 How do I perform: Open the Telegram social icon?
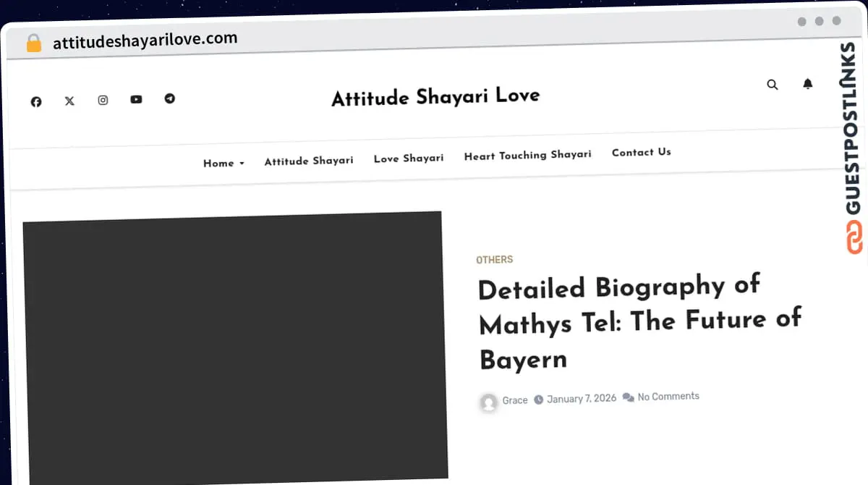coord(169,98)
